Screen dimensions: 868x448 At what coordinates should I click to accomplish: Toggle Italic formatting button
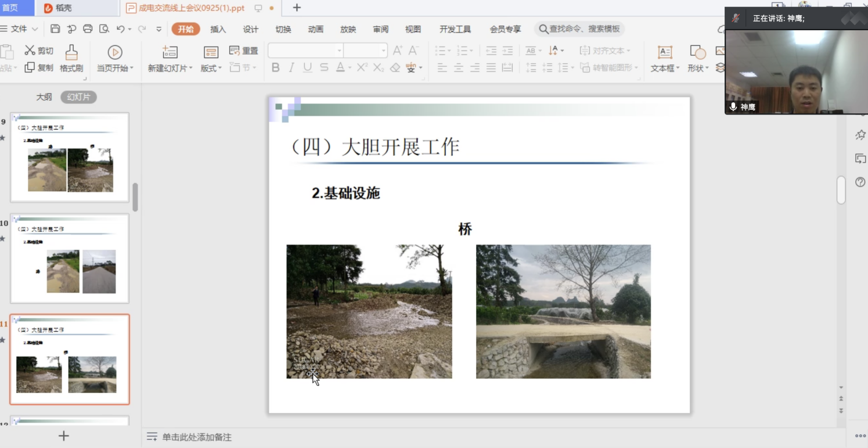coord(291,68)
